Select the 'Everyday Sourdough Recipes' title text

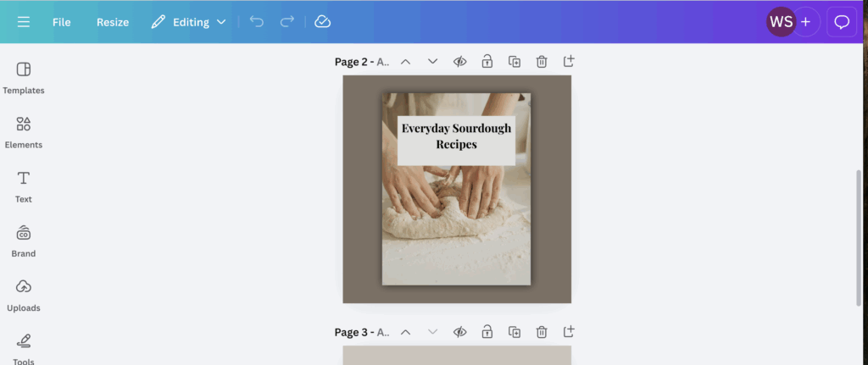456,136
